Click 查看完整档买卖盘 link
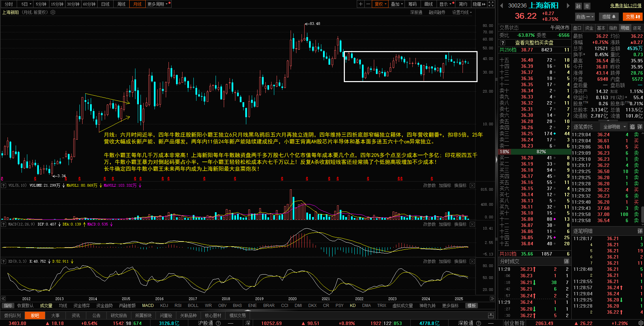The image size is (644, 326). tap(534, 43)
